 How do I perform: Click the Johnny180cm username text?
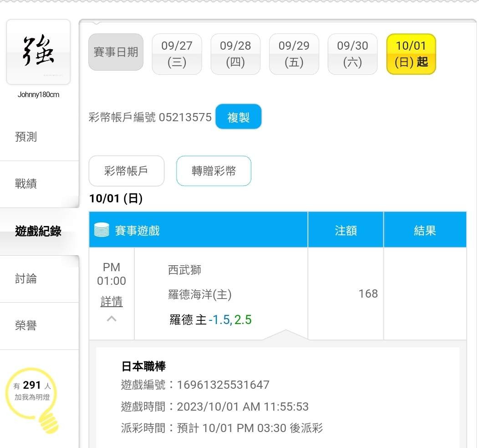tap(39, 94)
